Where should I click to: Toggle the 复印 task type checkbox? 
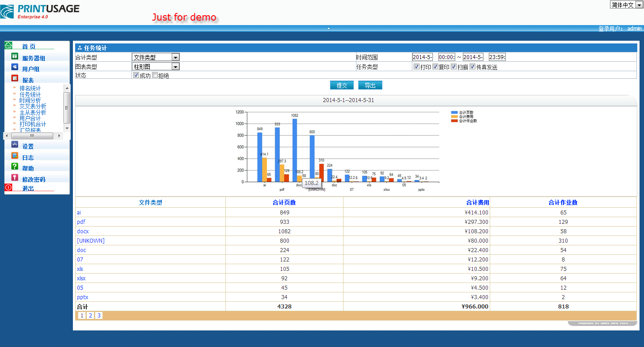point(435,66)
